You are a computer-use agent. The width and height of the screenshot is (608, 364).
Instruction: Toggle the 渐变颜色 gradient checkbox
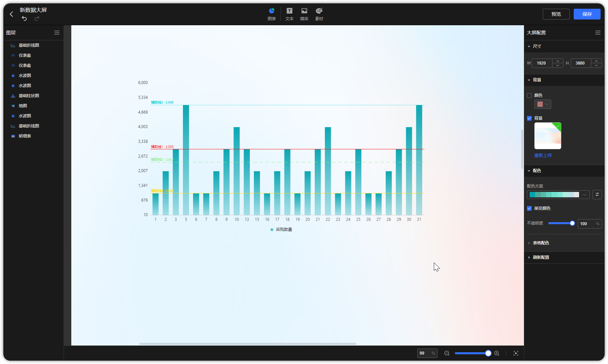(x=529, y=208)
